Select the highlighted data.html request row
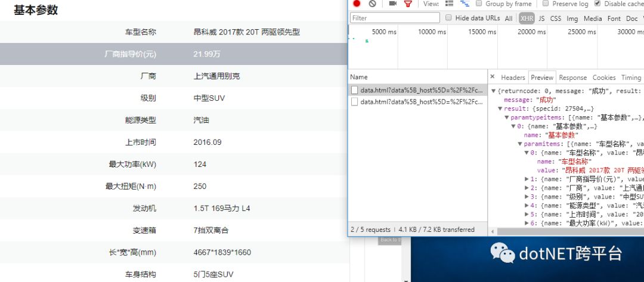Viewport: 644px width, 282px height. click(417, 90)
